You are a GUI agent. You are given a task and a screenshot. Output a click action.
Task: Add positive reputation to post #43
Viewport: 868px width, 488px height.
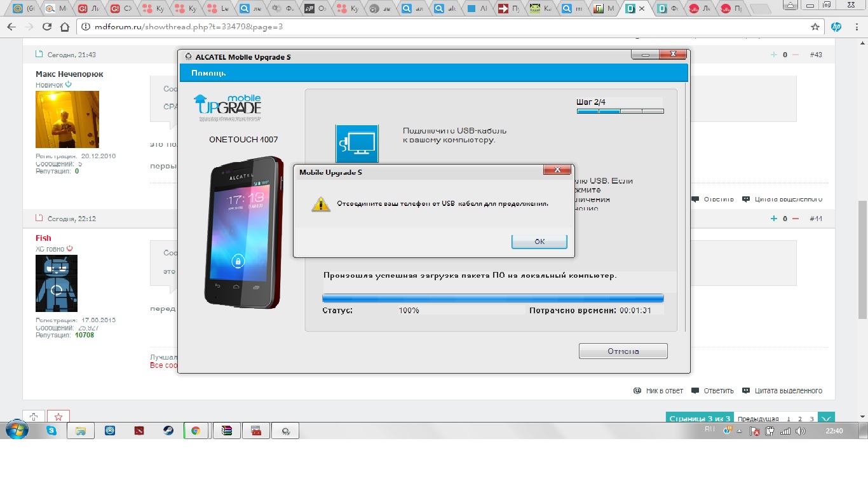point(773,55)
